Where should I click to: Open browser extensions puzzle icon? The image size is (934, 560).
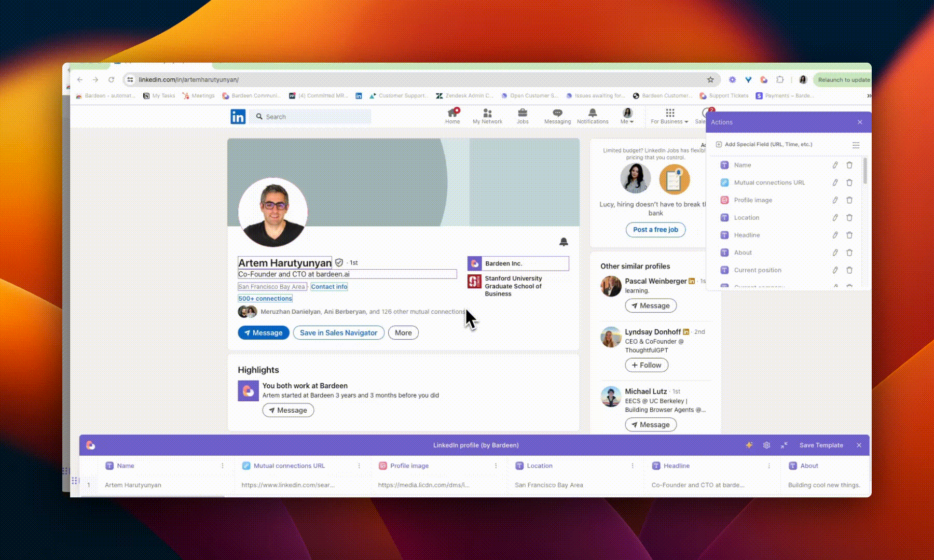click(780, 79)
